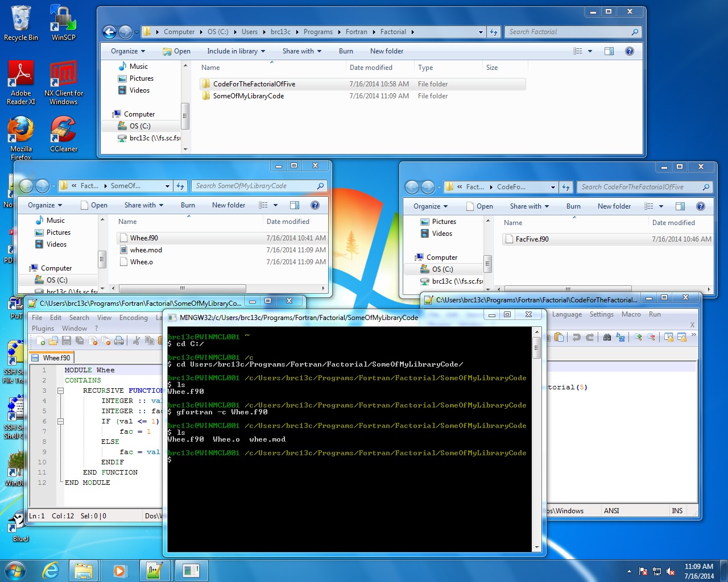Click vertical scrollbar thumb in MINGW32 terminal
The height and width of the screenshot is (582, 728).
pos(536,348)
